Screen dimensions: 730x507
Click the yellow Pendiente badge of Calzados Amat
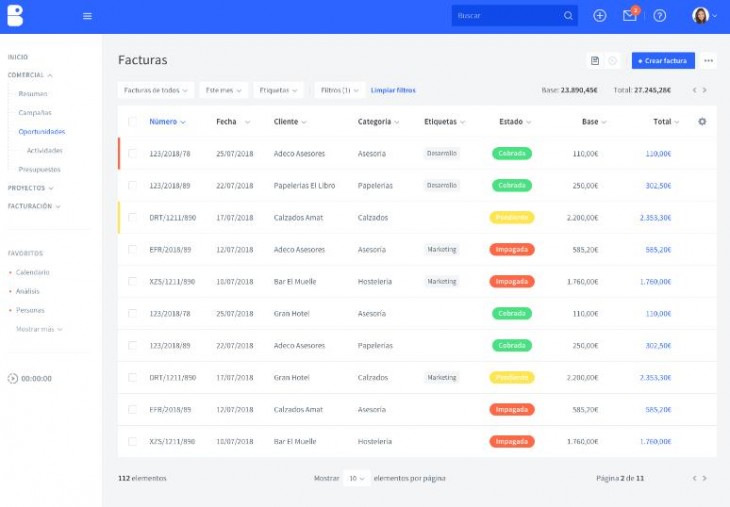pyautogui.click(x=512, y=217)
